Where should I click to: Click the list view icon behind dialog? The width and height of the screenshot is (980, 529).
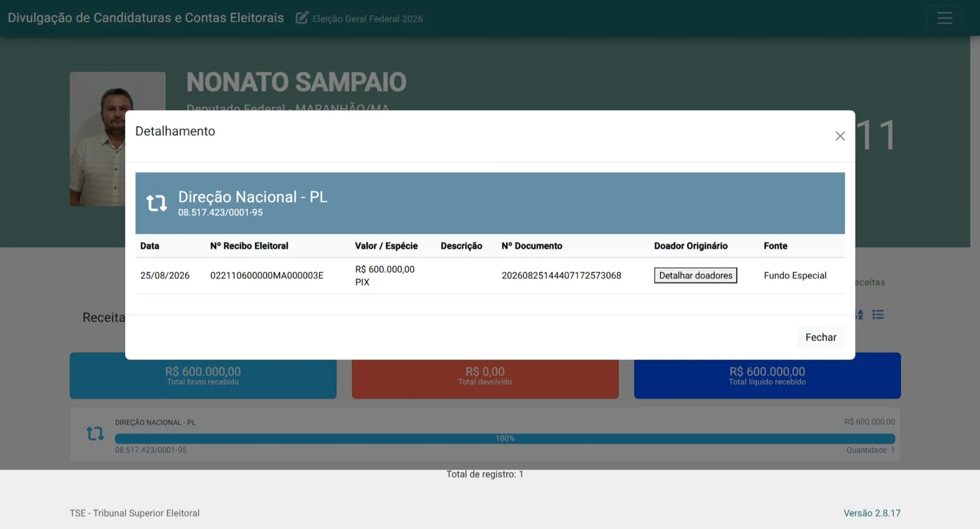pos(878,315)
